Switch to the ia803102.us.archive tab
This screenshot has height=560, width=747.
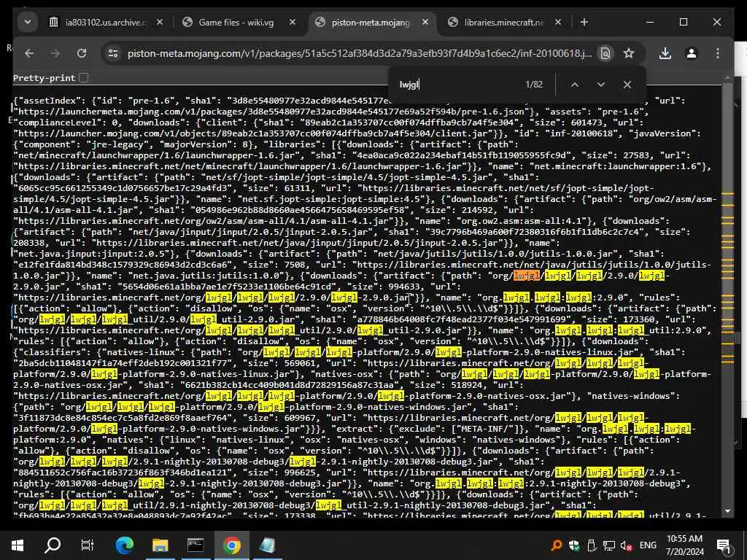click(x=105, y=23)
